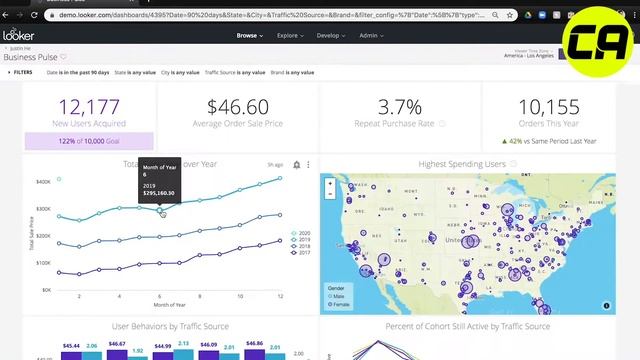
Task: Go back with browser back arrow
Action: pyautogui.click(x=5, y=15)
